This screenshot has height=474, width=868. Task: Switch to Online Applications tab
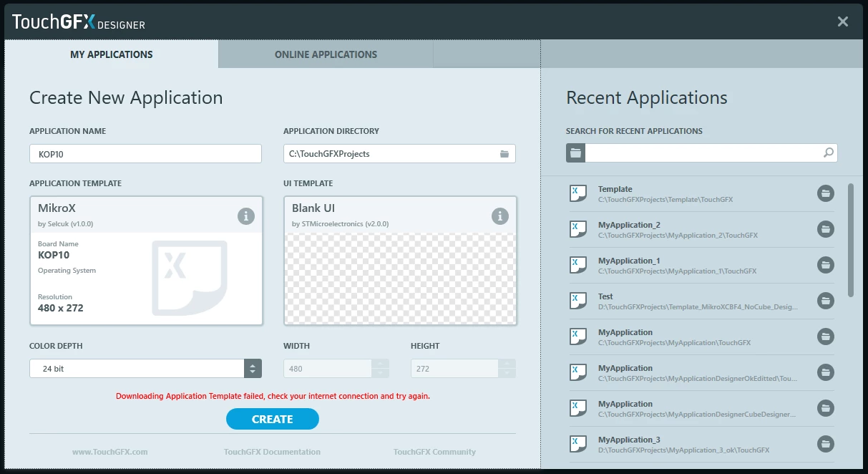tap(326, 54)
